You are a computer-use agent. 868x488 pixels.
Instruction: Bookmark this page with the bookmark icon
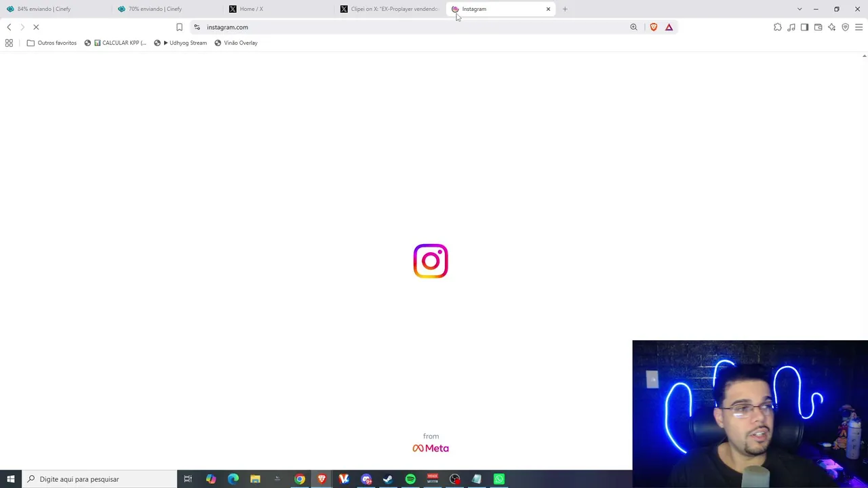point(179,27)
